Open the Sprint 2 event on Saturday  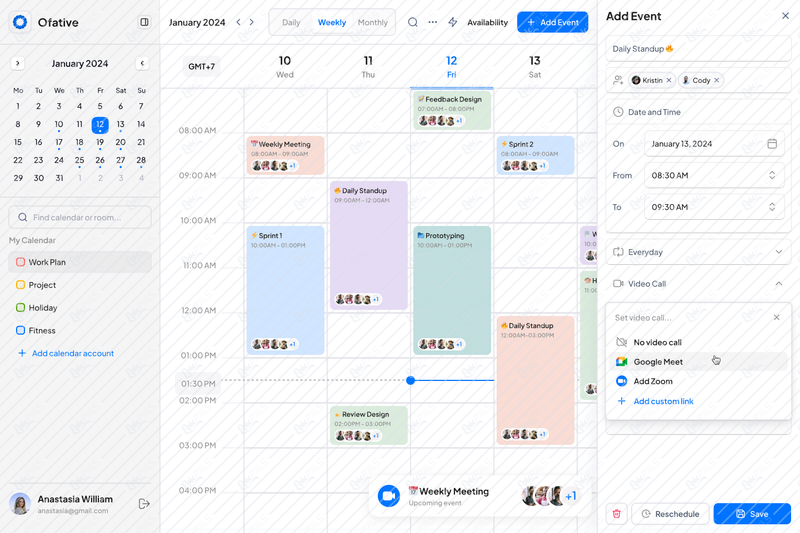535,155
